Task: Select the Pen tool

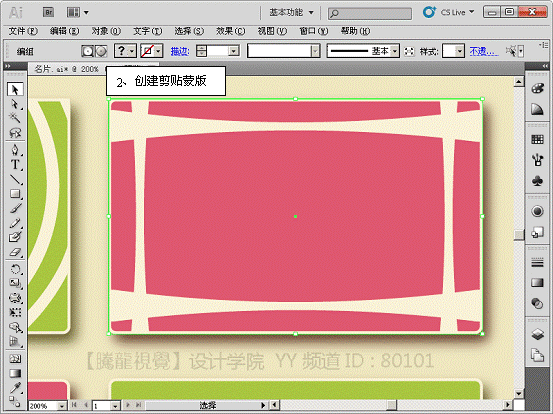Action: pyautogui.click(x=15, y=150)
